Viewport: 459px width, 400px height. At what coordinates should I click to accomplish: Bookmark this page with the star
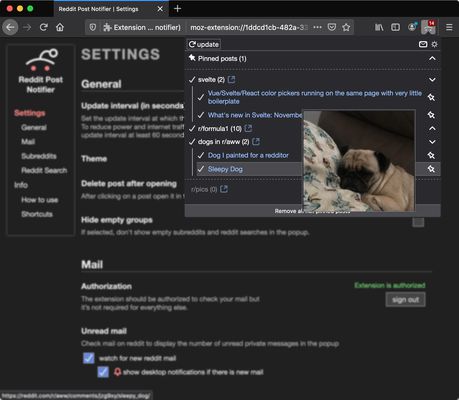click(346, 27)
